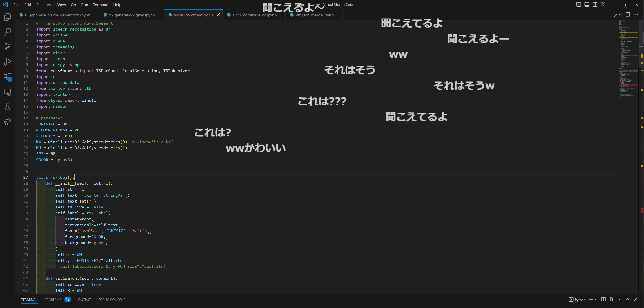Open the Search icon in activity bar
The width and height of the screenshot is (644, 308).
[x=7, y=32]
